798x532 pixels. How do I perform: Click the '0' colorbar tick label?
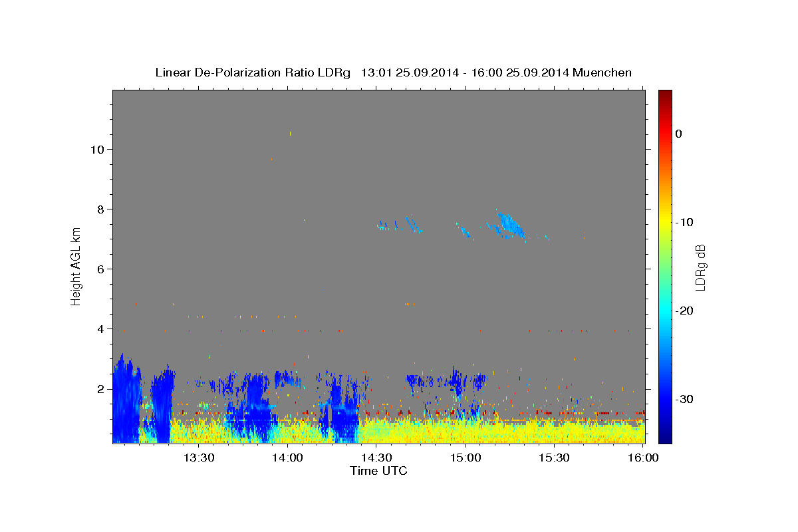point(678,134)
